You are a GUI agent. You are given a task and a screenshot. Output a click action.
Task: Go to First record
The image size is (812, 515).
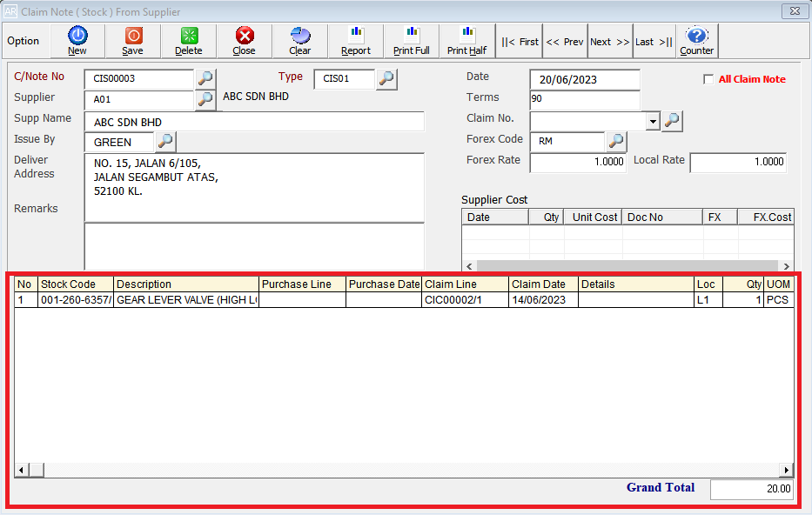[520, 41]
